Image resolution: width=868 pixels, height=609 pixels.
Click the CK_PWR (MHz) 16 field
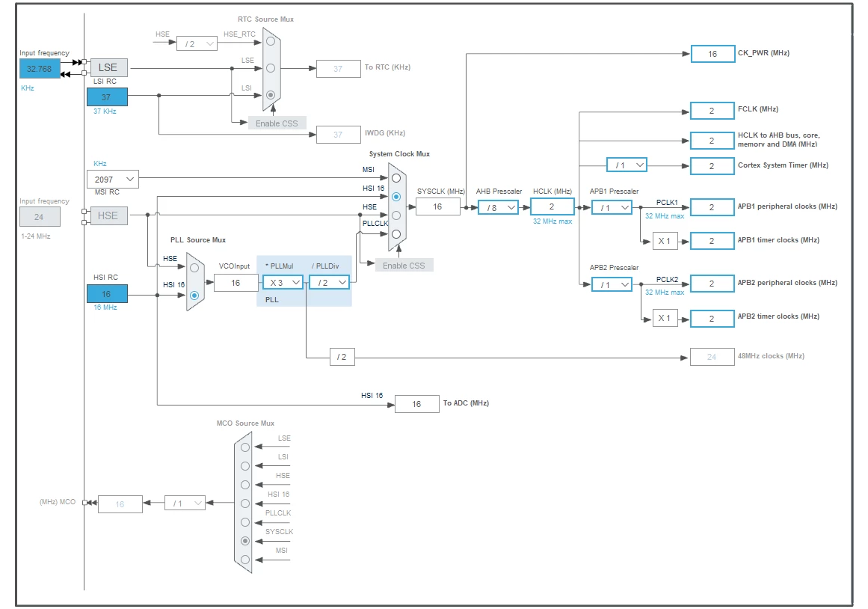pyautogui.click(x=713, y=54)
